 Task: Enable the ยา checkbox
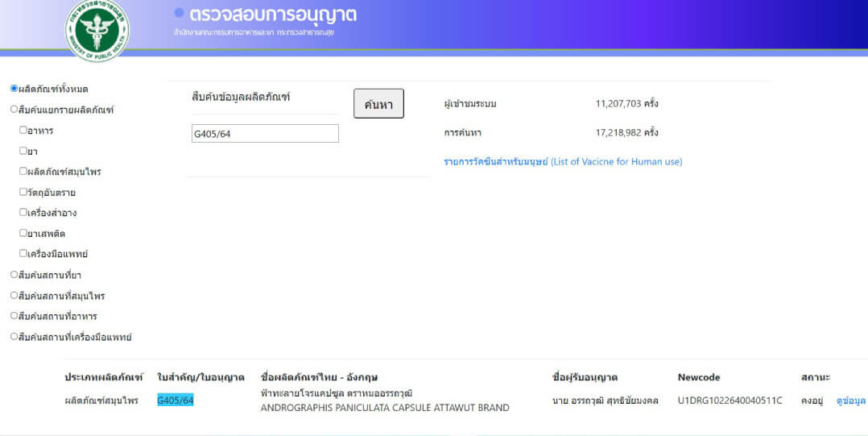point(23,151)
